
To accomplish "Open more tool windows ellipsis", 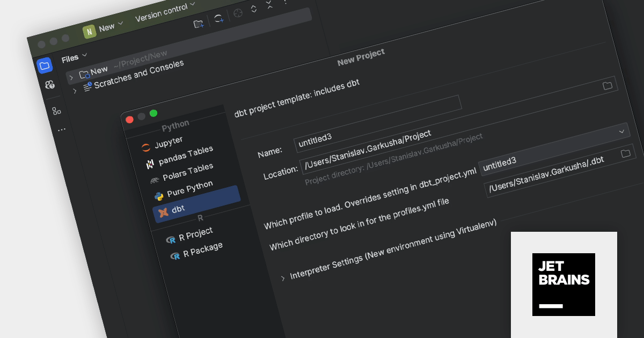I will [61, 129].
